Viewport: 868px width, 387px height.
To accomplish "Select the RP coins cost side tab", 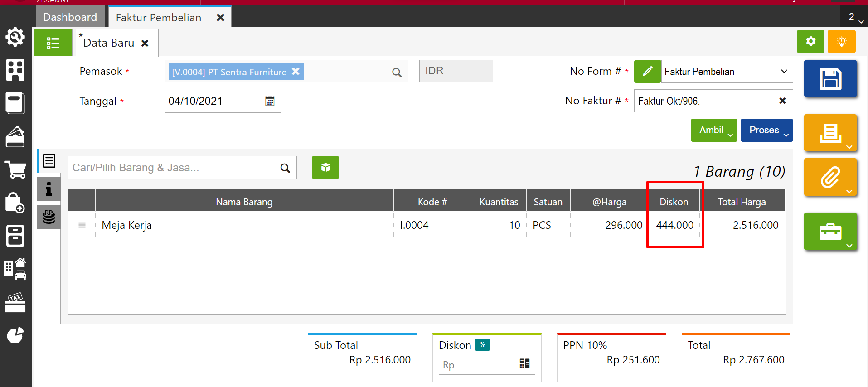I will [49, 217].
